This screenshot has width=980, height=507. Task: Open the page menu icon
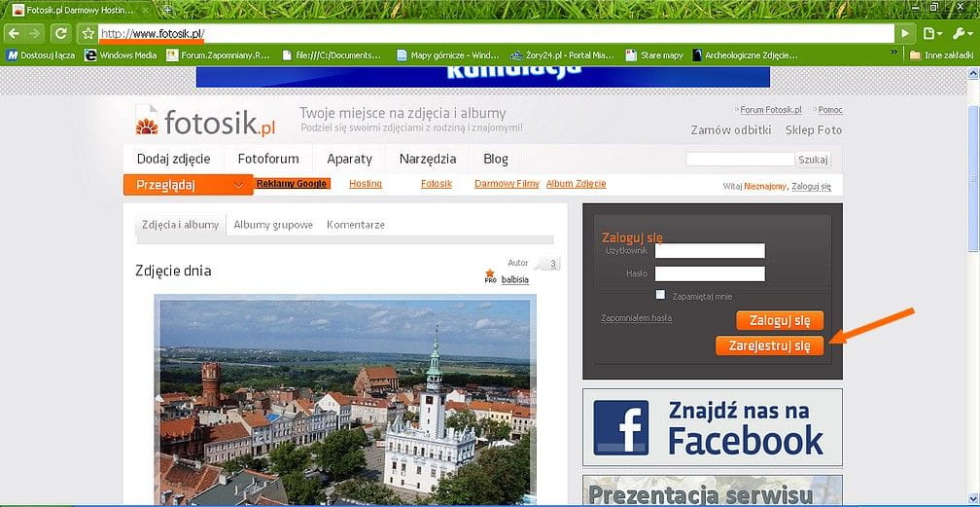(x=931, y=33)
